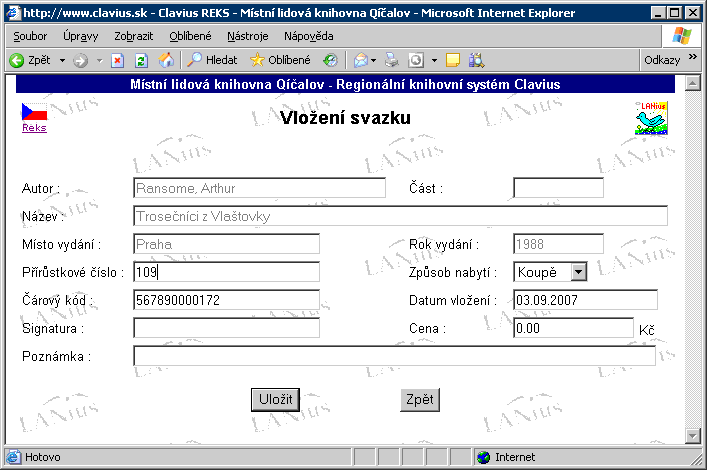Minimize the Internet Explorer window
The image size is (707, 470).
point(659,13)
